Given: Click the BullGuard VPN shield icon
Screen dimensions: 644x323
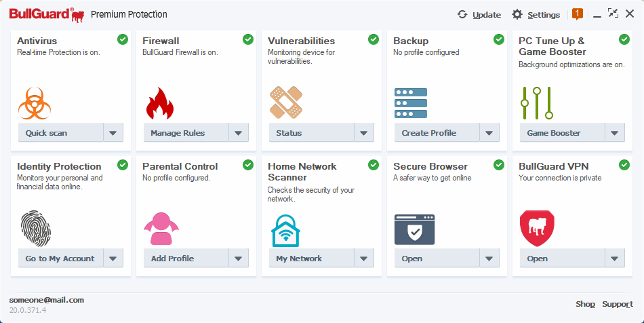Looking at the screenshot, I should coord(537,228).
